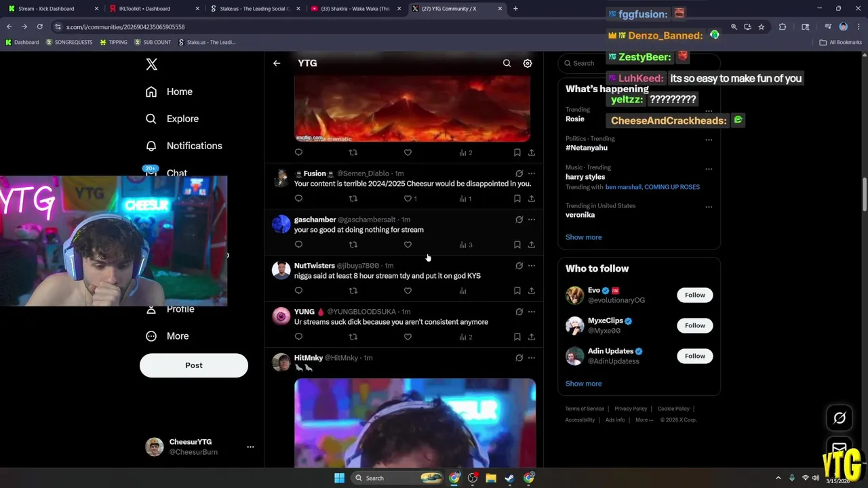Repost Fusion's post
Image resolution: width=868 pixels, height=488 pixels.
pos(353,199)
